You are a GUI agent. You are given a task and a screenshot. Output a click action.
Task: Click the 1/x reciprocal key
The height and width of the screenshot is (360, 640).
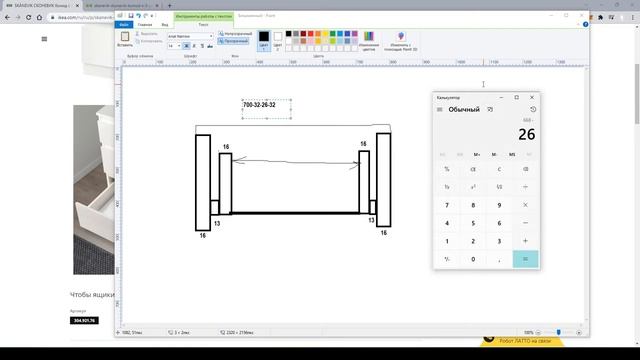447,187
